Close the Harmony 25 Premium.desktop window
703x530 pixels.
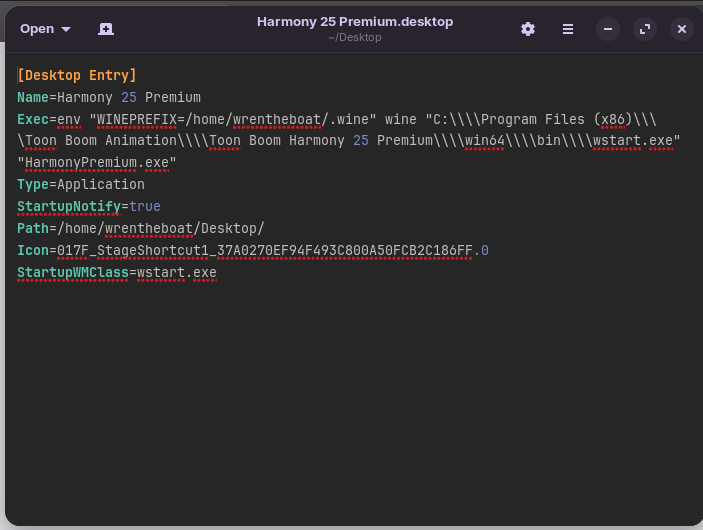coord(682,29)
